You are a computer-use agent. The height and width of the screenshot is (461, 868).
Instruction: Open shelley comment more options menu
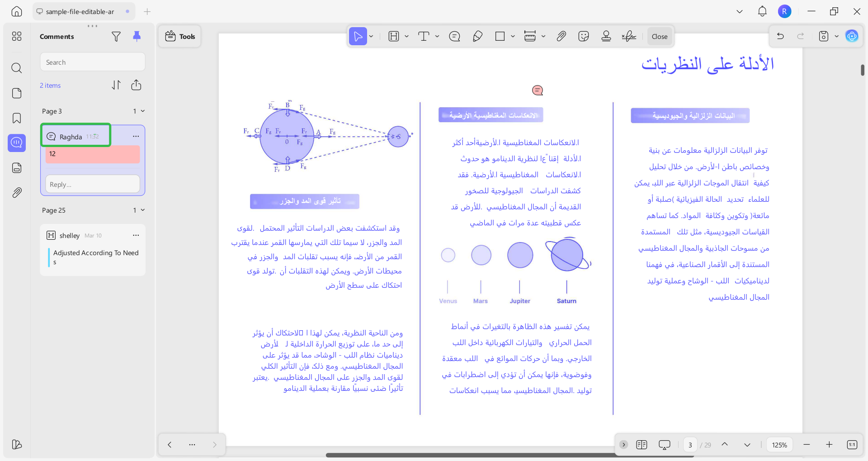[136, 235]
